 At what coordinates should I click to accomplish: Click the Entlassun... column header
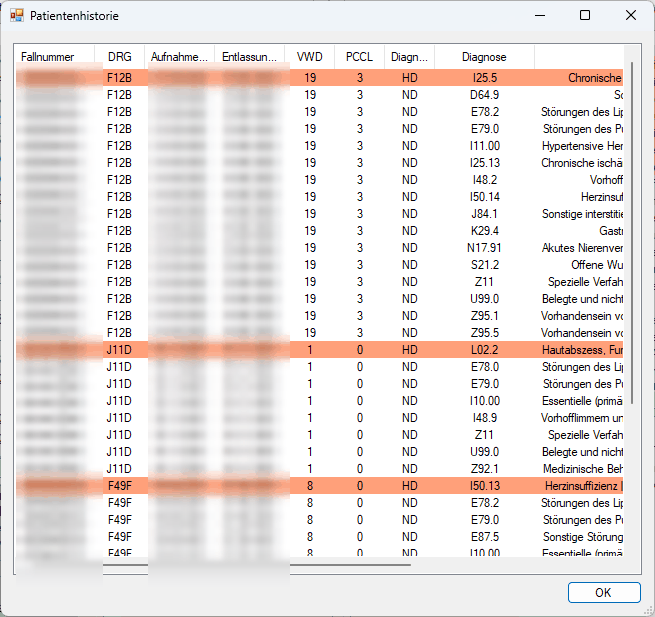249,57
